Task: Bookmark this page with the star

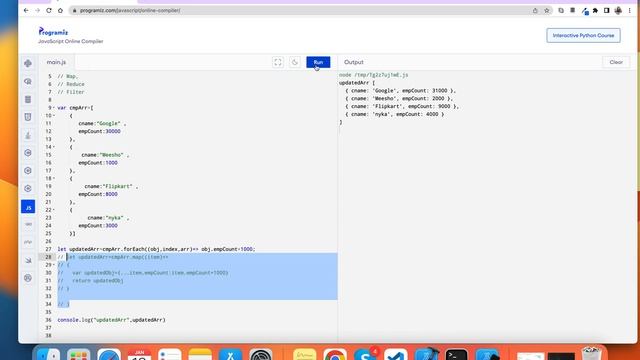Action: click(547, 11)
